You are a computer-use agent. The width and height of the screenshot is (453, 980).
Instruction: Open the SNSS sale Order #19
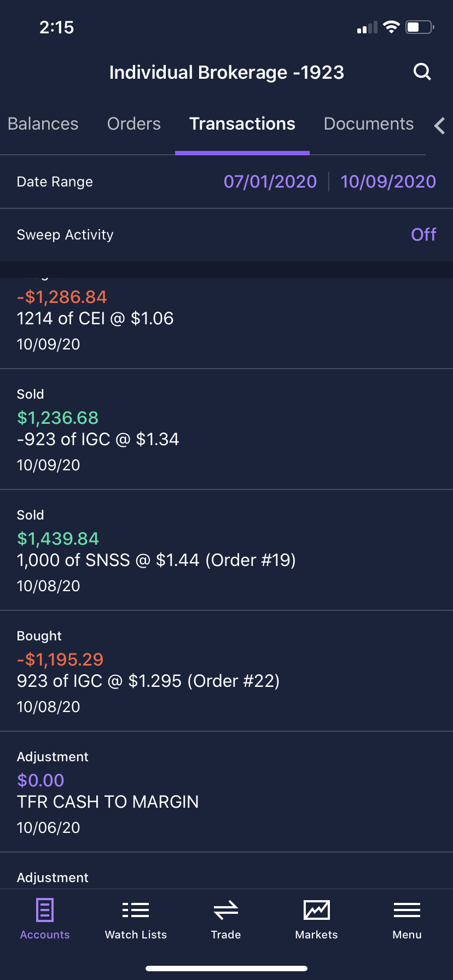[x=226, y=550]
